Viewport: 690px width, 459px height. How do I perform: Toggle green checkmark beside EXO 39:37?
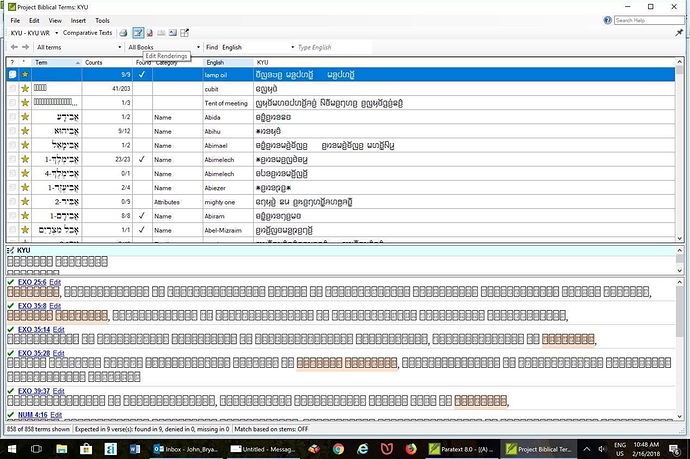11,391
